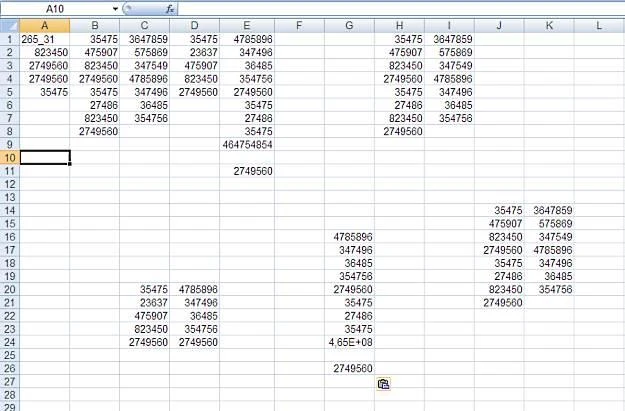The width and height of the screenshot is (625, 411).
Task: Select row 24 header
Action: point(9,341)
